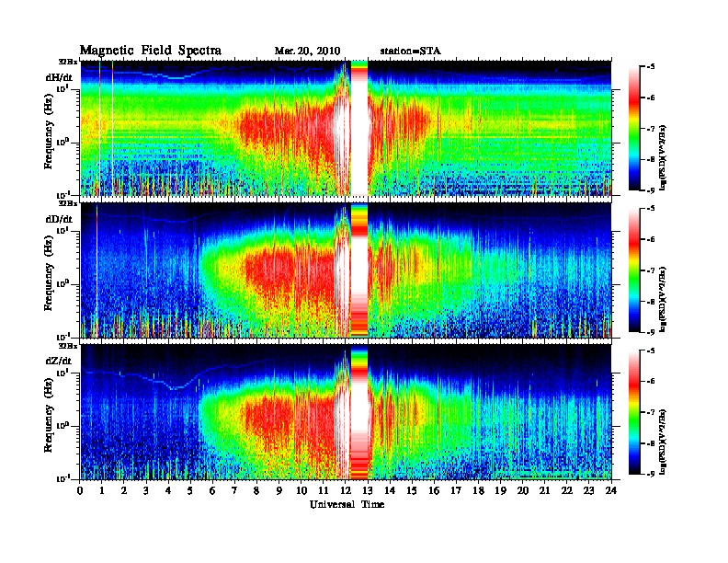Click the "-9" value on dH/dt color scale
This screenshot has width=728, height=563.
pyautogui.click(x=651, y=190)
